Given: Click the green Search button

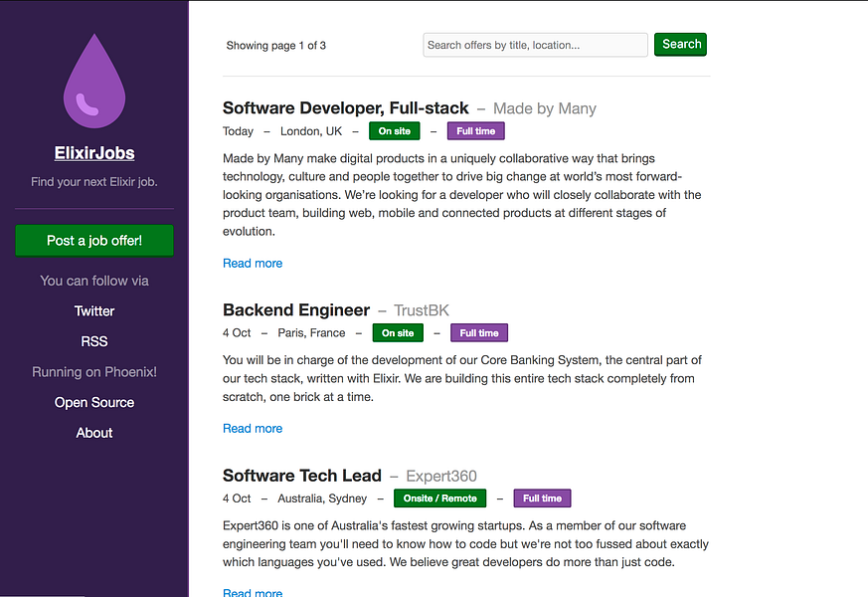Looking at the screenshot, I should pos(680,44).
